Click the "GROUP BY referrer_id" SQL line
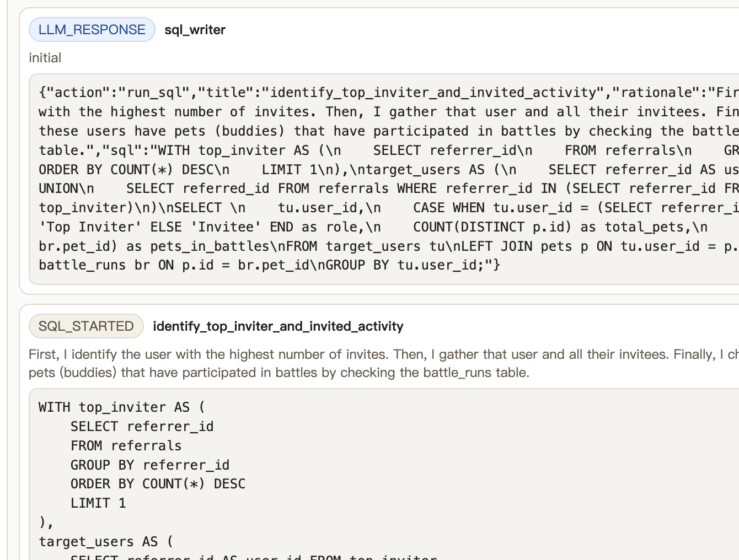The width and height of the screenshot is (739, 560). (x=149, y=465)
